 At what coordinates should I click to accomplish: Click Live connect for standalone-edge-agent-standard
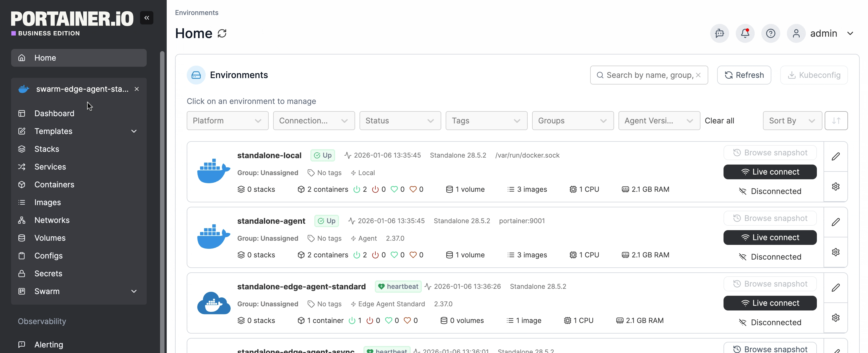[x=770, y=303]
